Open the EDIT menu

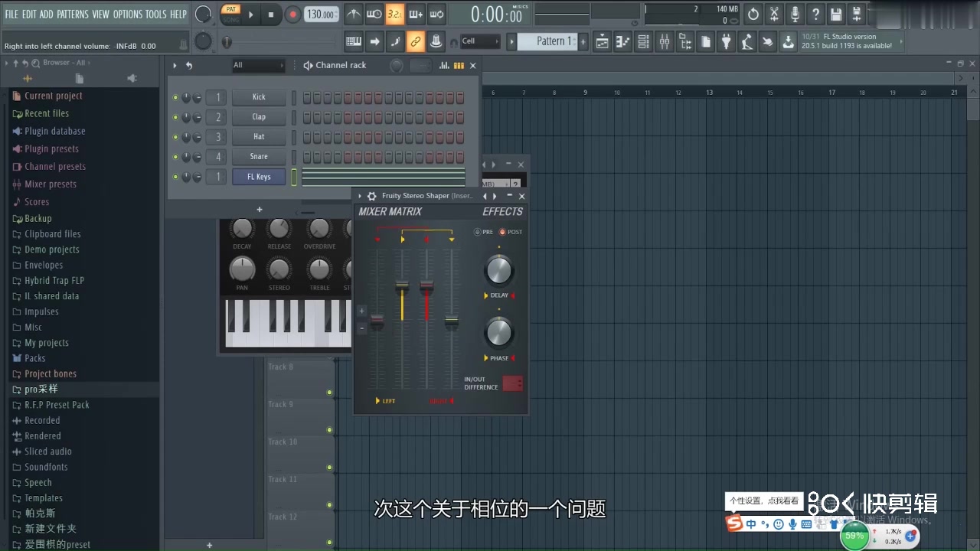[x=29, y=14]
